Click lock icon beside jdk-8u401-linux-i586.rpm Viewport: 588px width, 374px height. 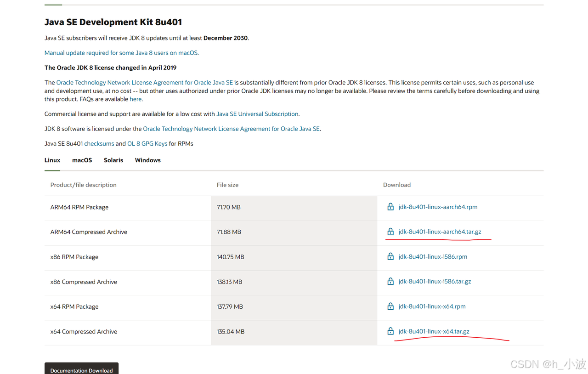pyautogui.click(x=390, y=256)
